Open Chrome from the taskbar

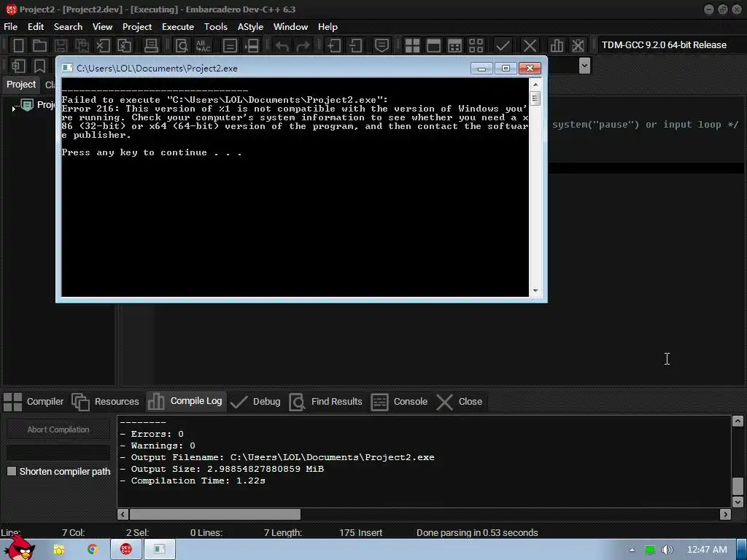(93, 550)
